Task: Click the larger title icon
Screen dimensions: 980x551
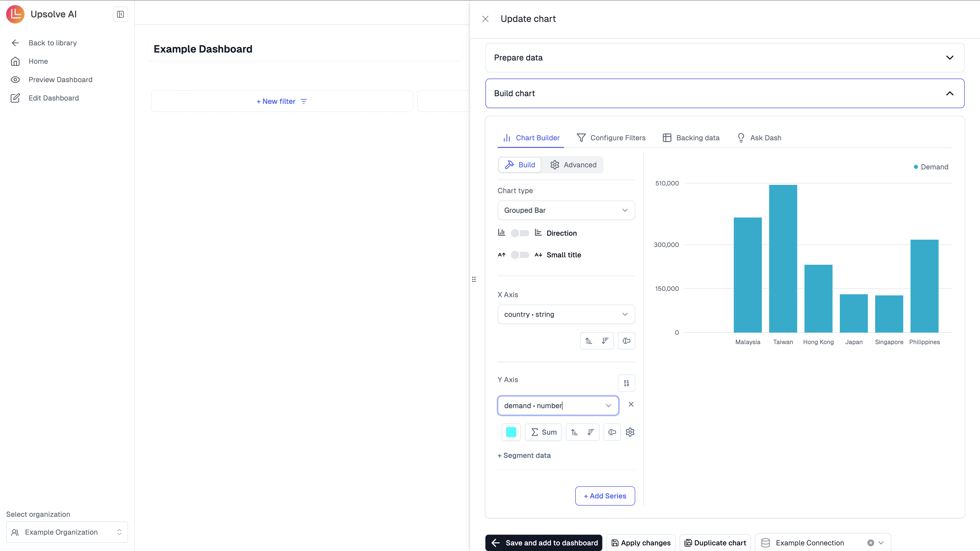Action: (x=502, y=255)
